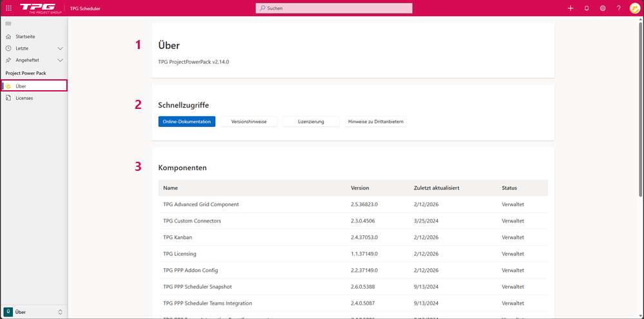Expand the Letzte section chevron

point(61,48)
